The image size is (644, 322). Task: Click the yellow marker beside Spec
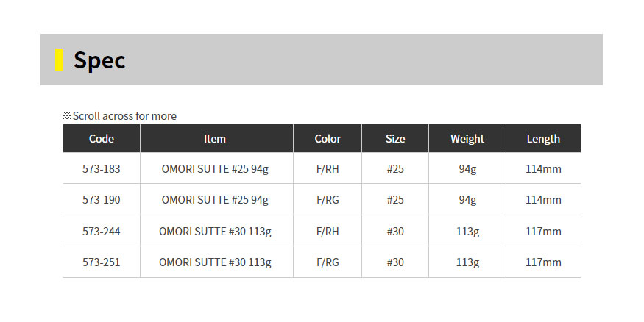click(59, 60)
